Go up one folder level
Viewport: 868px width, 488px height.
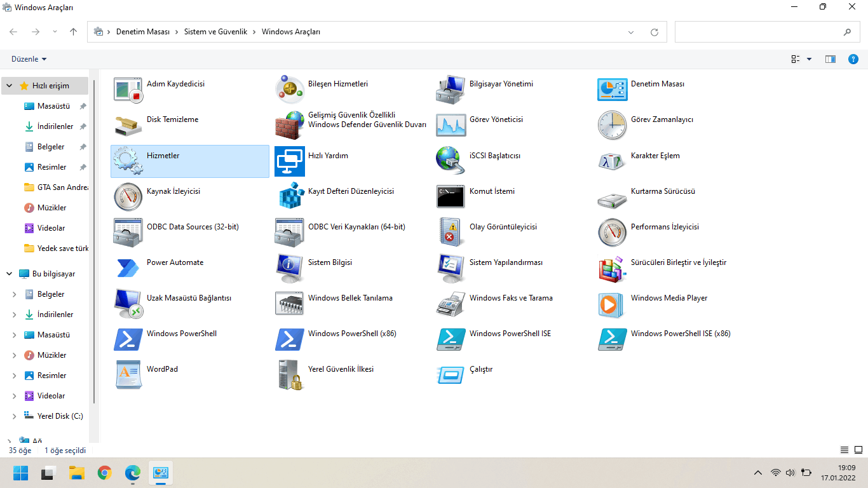[74, 32]
